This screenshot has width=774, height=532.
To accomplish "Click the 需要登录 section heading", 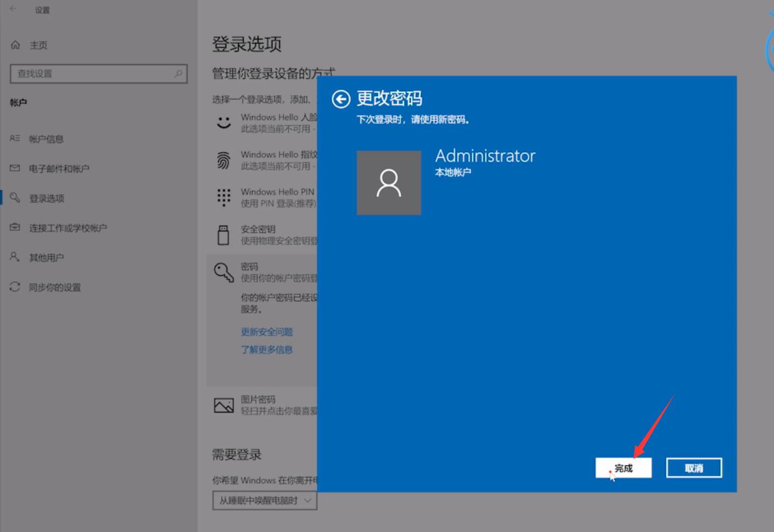I will coord(237,454).
